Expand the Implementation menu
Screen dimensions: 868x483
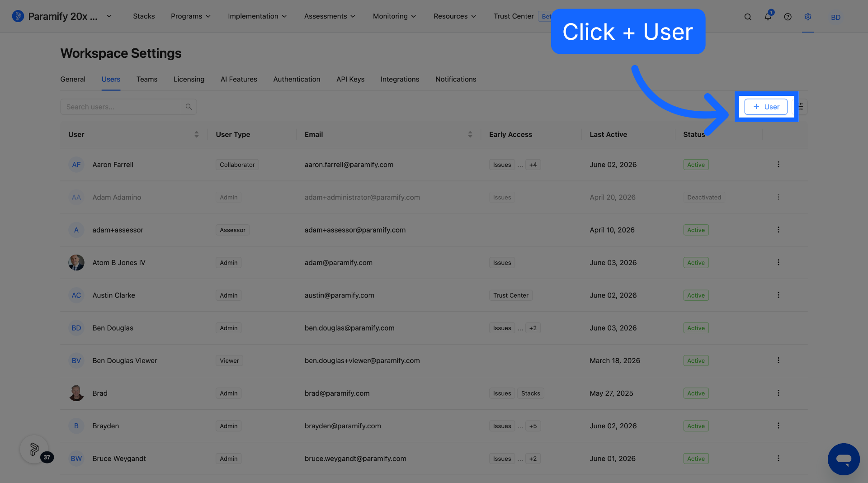[x=257, y=16]
